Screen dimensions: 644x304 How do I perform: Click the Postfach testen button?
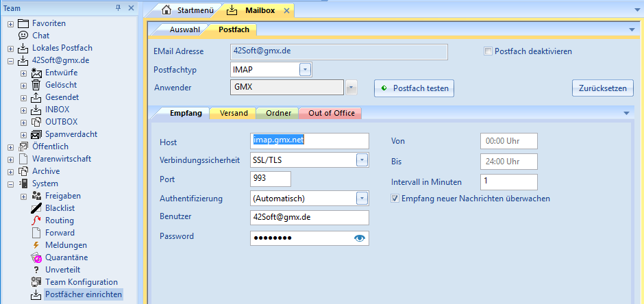414,88
